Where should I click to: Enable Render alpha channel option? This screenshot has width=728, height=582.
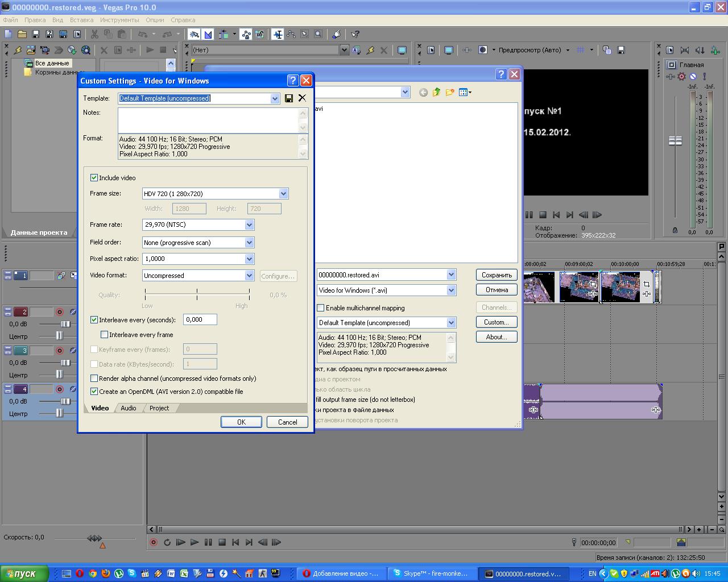click(94, 379)
